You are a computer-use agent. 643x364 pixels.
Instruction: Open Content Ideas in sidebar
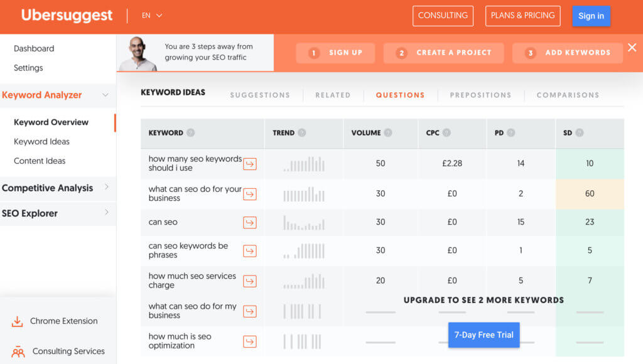click(40, 161)
